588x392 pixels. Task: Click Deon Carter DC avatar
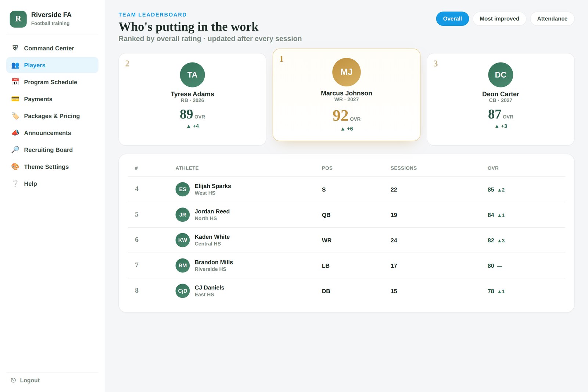tap(501, 75)
